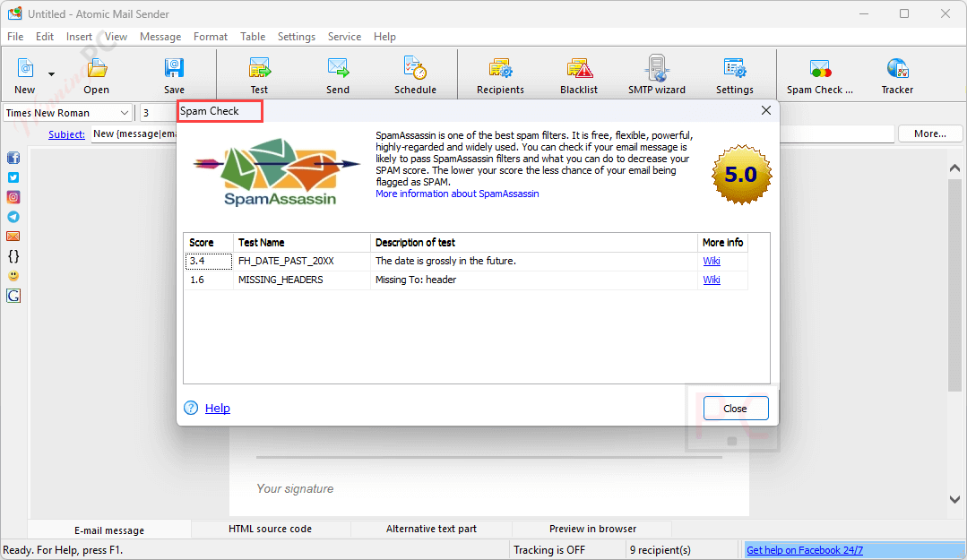The width and height of the screenshot is (967, 560).
Task: Open the File menu
Action: 15,37
